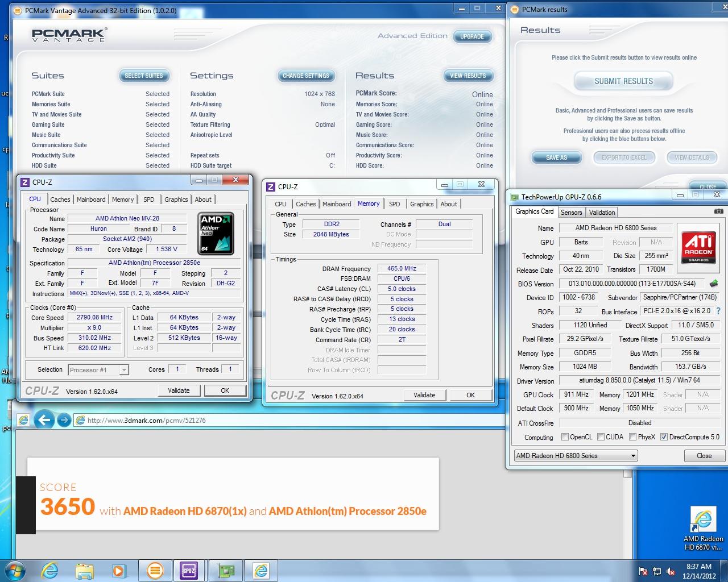
Task: Click PCMark results window title icon
Action: click(x=515, y=10)
